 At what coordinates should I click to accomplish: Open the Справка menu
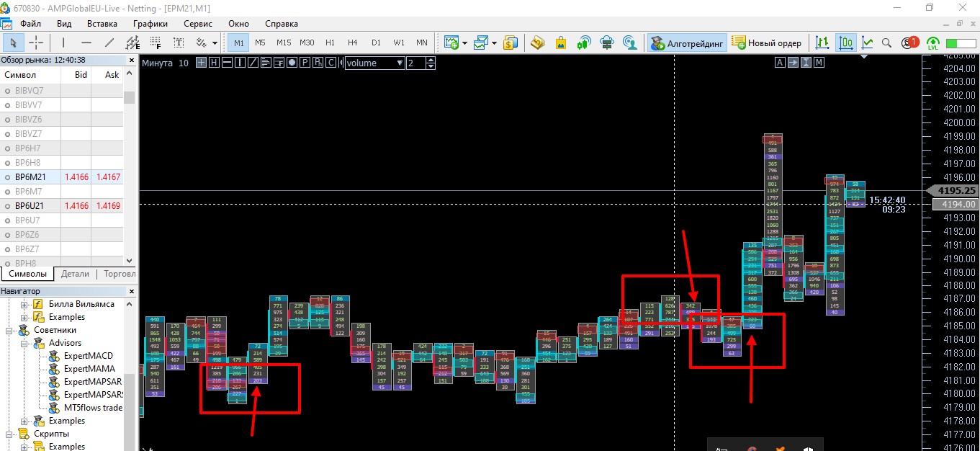282,23
